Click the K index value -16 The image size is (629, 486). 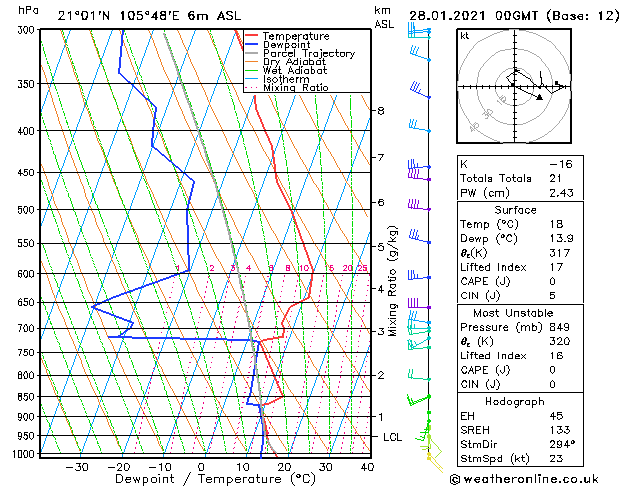click(561, 164)
